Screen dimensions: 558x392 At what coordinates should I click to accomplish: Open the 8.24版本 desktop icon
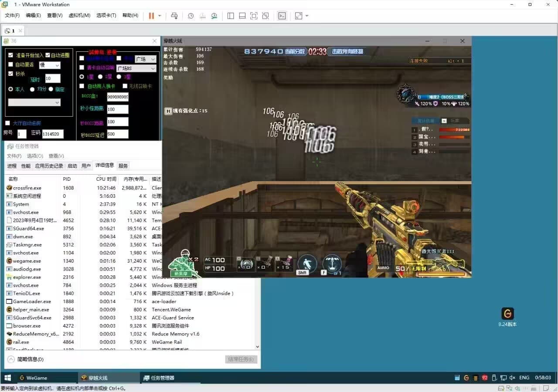coord(507,317)
